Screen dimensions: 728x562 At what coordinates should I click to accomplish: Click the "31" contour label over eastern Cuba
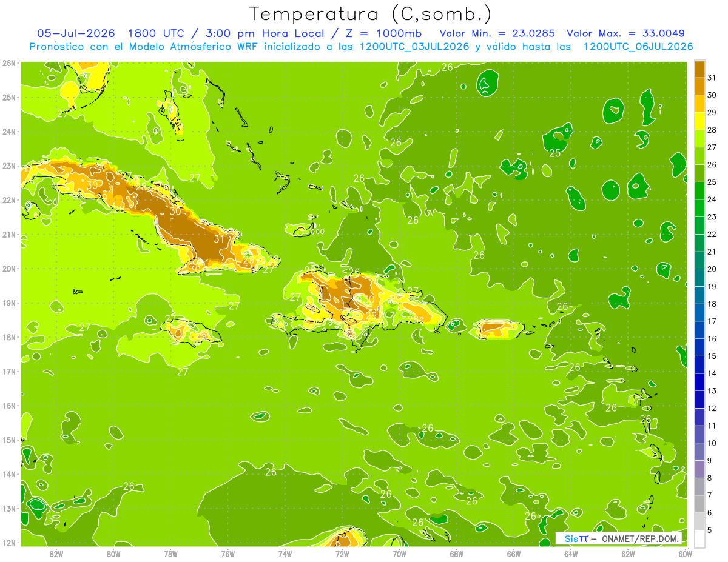220,239
